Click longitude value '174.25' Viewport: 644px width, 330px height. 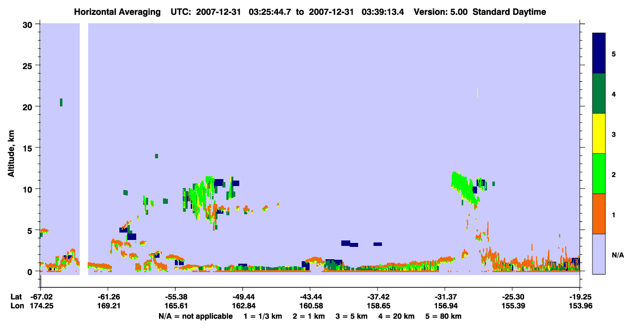click(x=41, y=306)
